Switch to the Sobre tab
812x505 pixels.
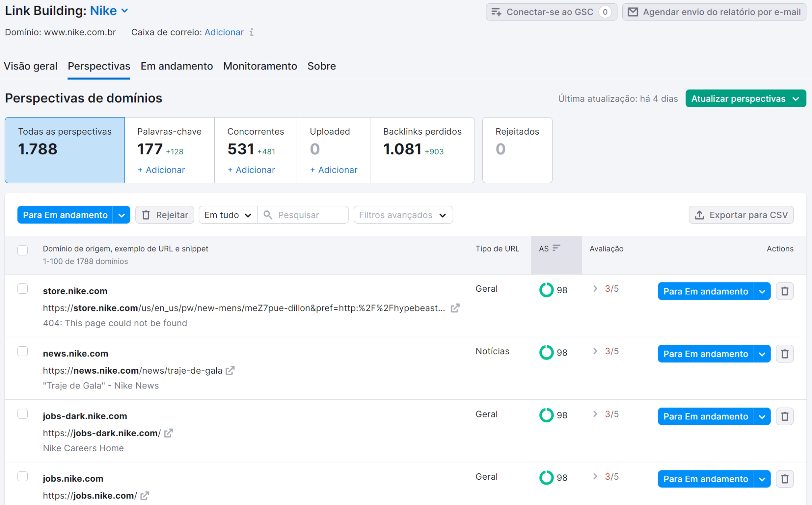point(322,66)
